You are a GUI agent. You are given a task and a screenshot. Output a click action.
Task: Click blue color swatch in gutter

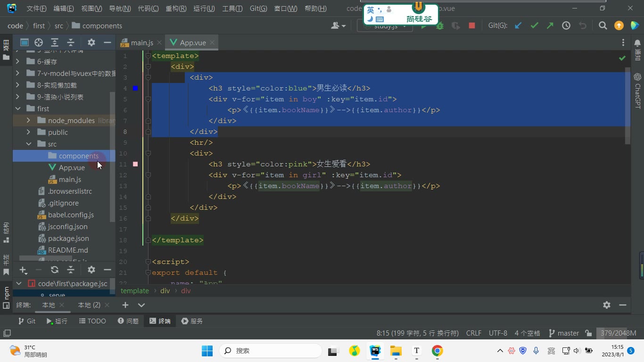coord(135,88)
